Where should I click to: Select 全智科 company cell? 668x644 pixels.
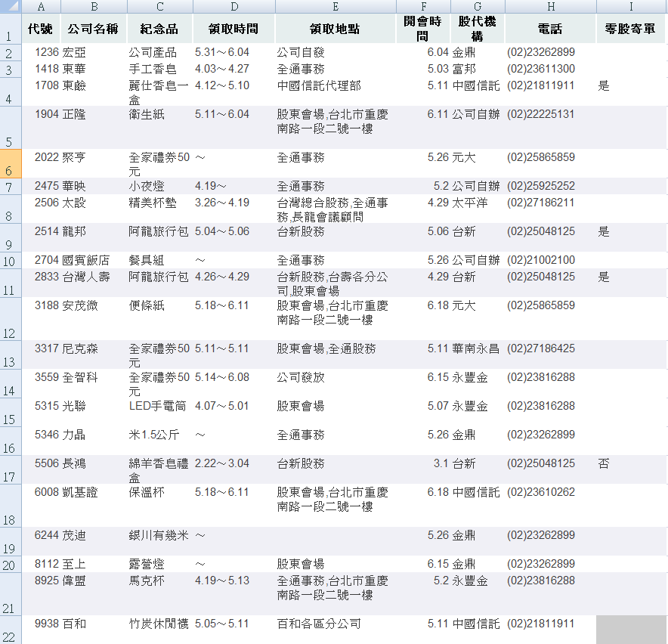point(94,383)
